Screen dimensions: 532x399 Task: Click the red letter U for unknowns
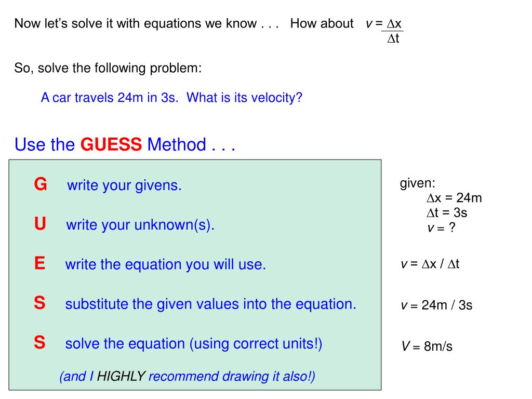tap(40, 224)
